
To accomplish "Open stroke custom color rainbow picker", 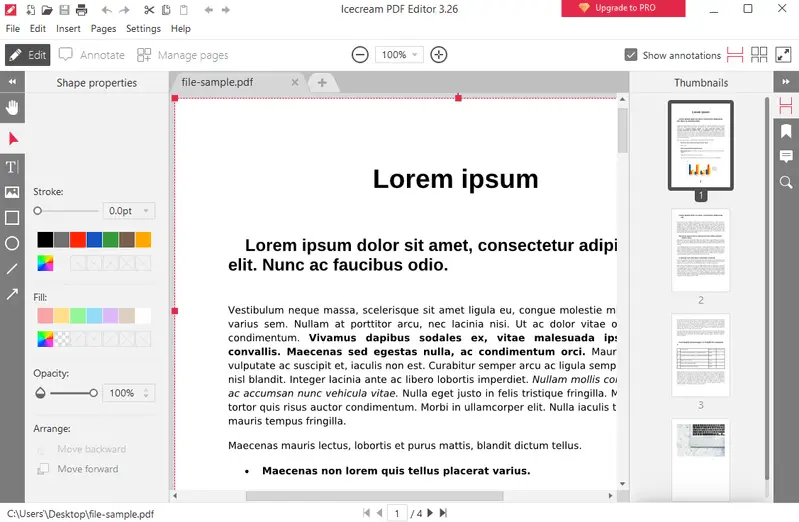I will 45,263.
